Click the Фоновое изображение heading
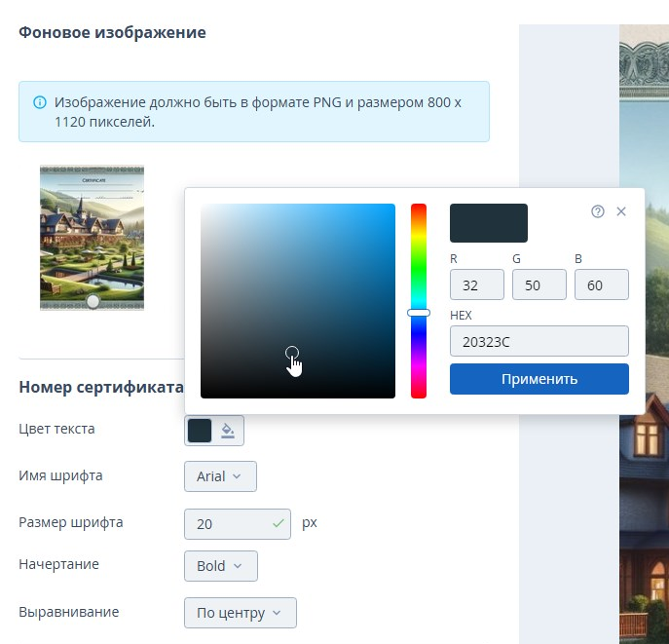The image size is (669, 644). tap(112, 32)
